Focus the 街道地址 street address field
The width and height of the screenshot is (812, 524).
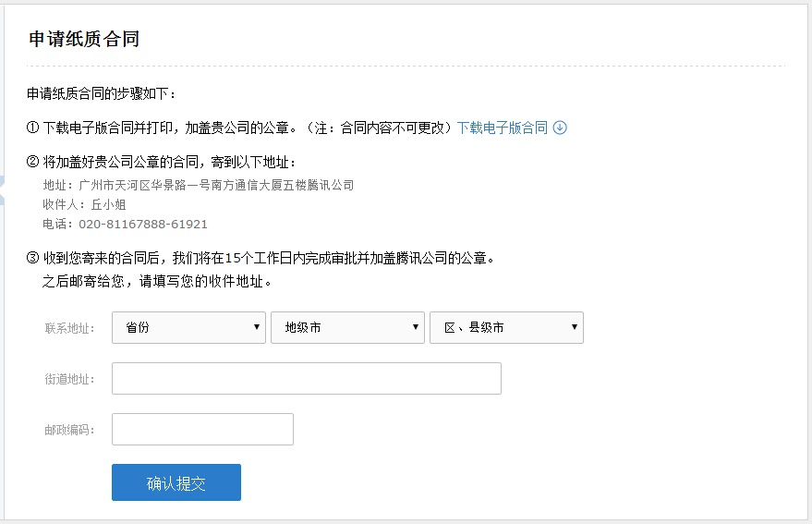(x=307, y=378)
